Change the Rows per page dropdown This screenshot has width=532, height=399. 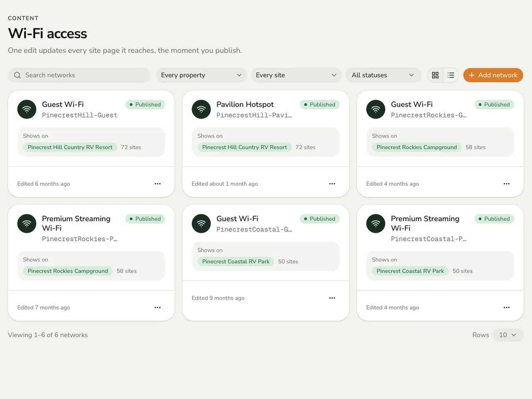508,335
